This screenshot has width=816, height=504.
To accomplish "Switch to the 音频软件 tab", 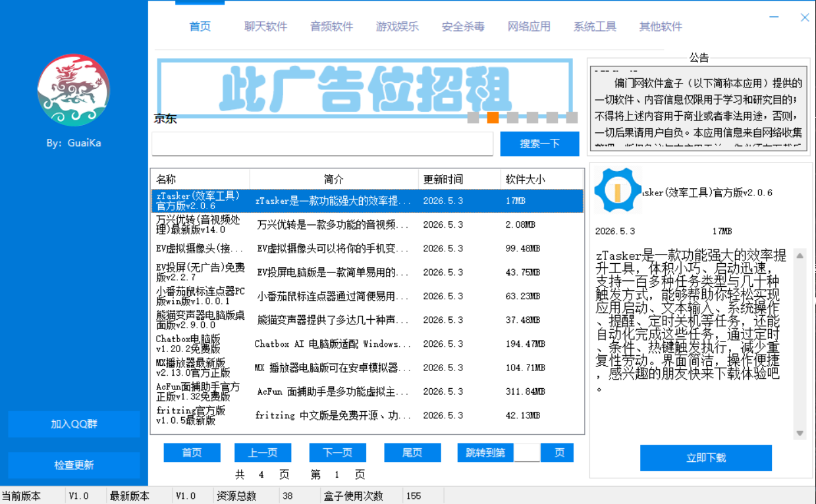I will click(332, 26).
